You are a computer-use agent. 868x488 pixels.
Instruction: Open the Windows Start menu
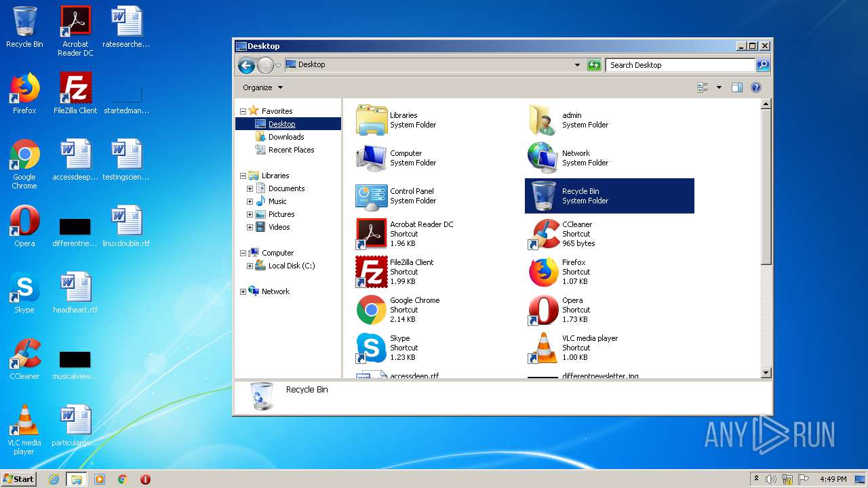pyautogui.click(x=18, y=479)
